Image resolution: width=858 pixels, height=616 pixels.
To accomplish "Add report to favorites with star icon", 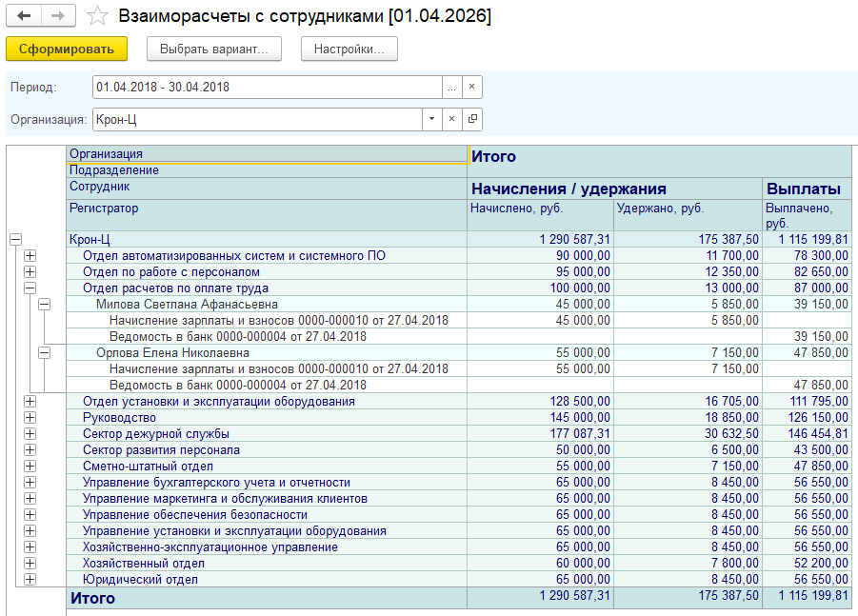I will (x=97, y=16).
